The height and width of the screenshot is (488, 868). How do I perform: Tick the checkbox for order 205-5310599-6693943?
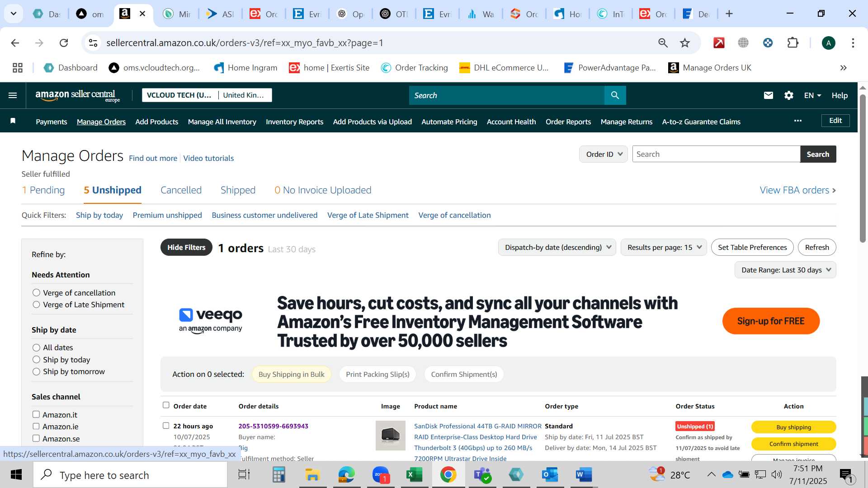pos(166,426)
